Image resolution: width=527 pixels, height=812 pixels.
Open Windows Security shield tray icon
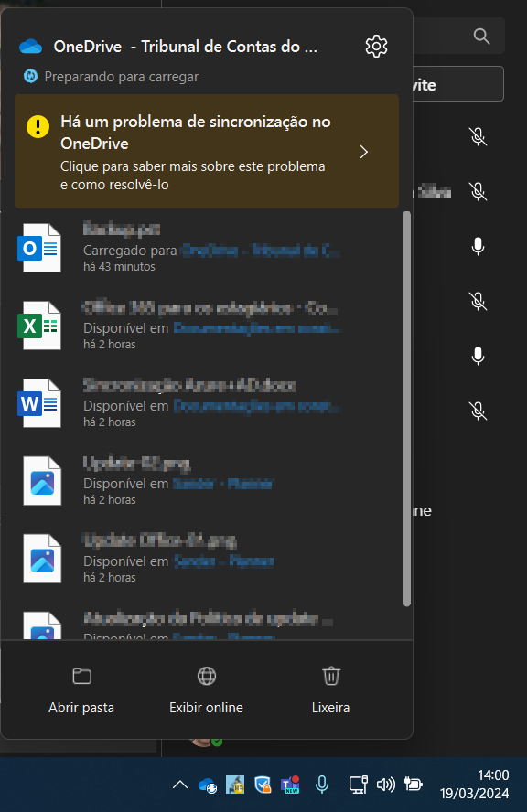coord(263,785)
